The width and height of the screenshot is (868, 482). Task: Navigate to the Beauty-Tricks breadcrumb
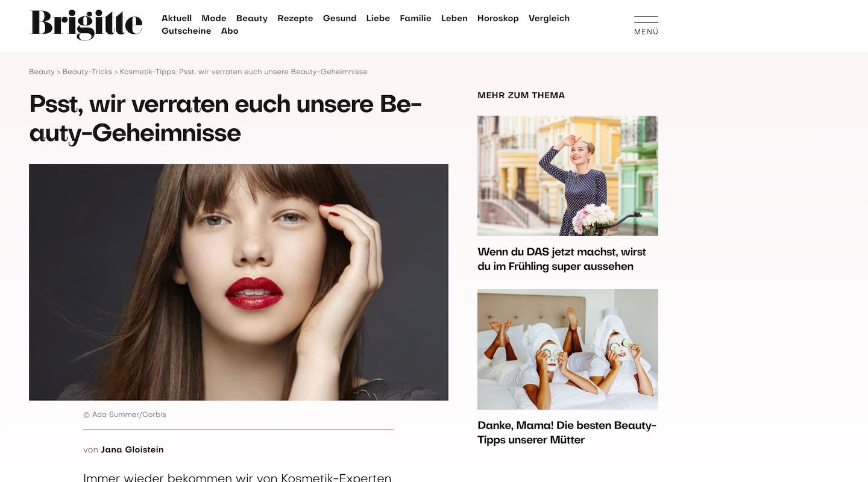(87, 72)
